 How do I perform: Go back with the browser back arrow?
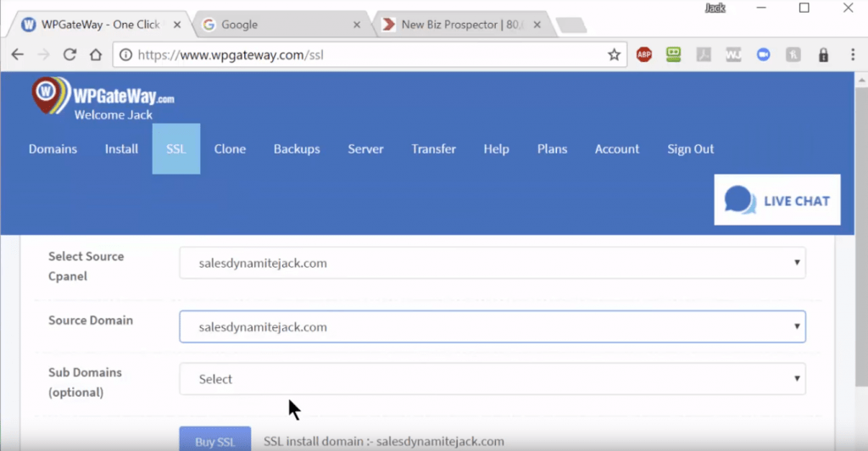[18, 55]
